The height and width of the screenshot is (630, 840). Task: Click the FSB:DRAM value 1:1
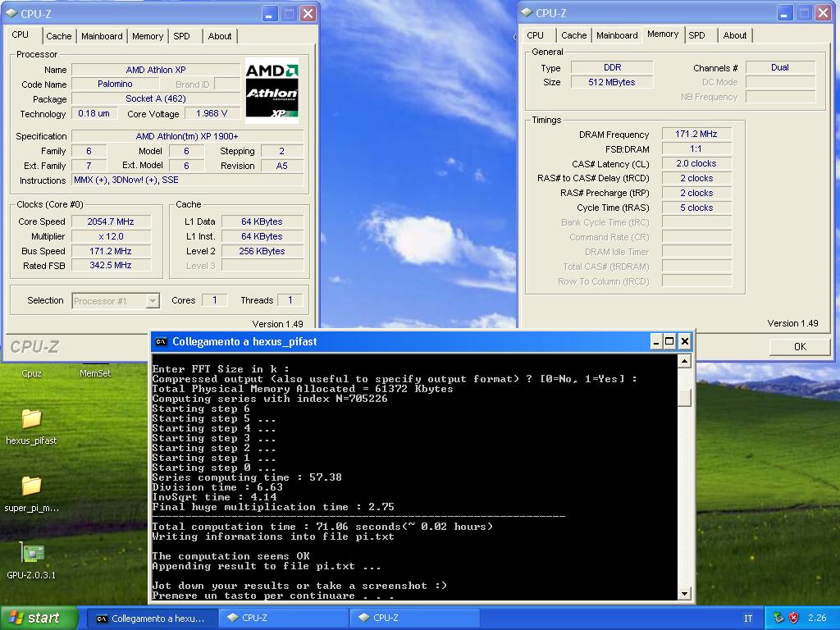point(696,149)
